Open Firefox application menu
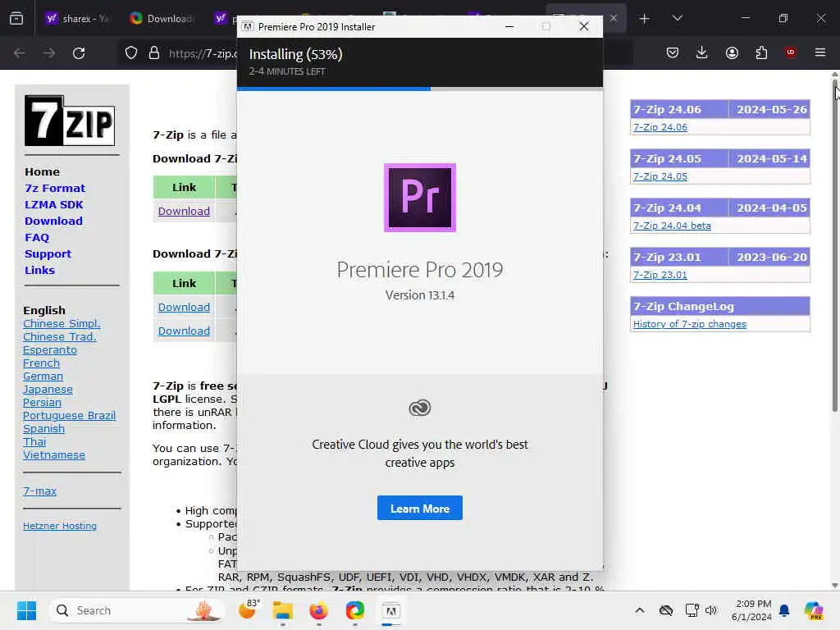The width and height of the screenshot is (840, 630). pyautogui.click(x=820, y=52)
